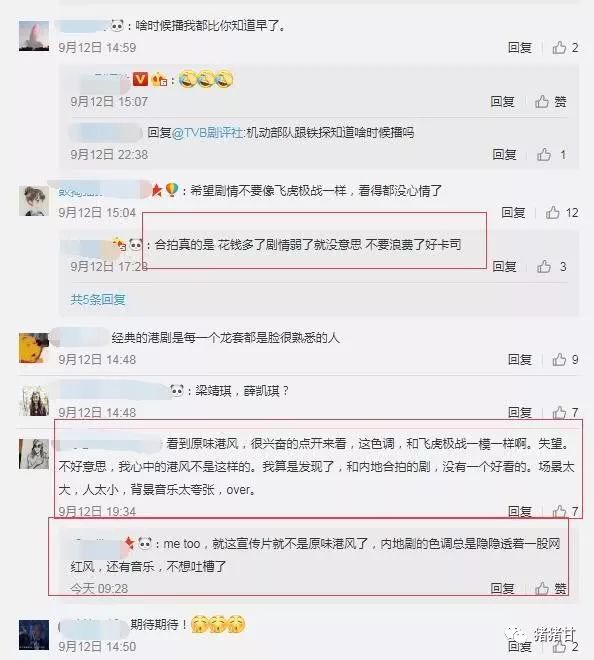Expand the 共5条回复 replies
The image size is (594, 660).
tap(98, 299)
